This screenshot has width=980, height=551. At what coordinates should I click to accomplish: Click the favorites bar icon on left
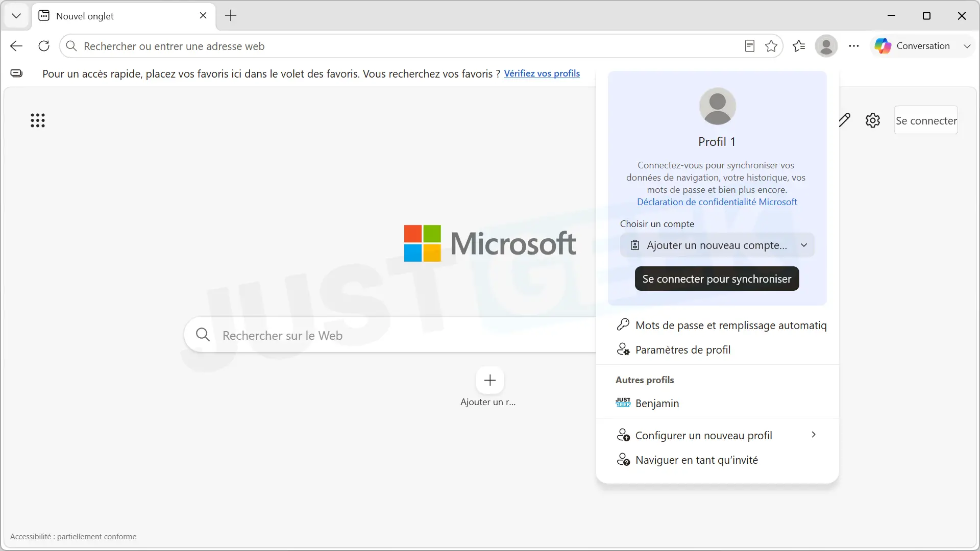point(16,73)
